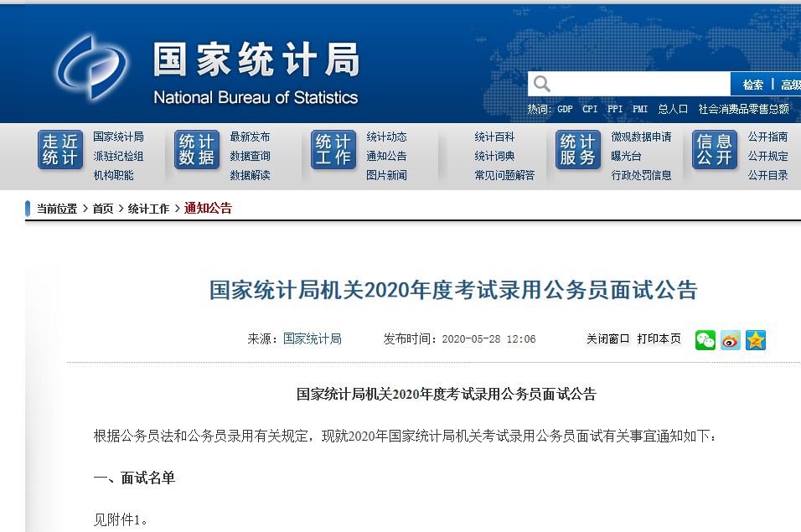Click heading 一、面试名单
Viewport: 801px width, 532px height.
coord(134,478)
